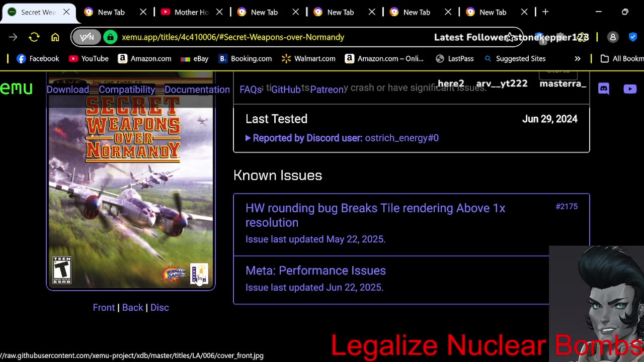Expand hidden bookmarks with double chevron
The image size is (644, 362).
pos(578,59)
